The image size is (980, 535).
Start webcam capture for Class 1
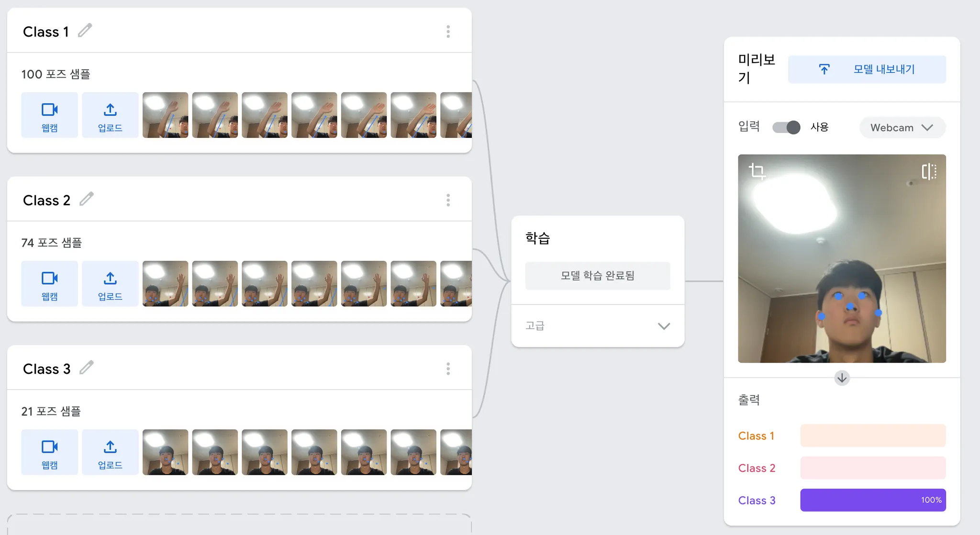[49, 115]
